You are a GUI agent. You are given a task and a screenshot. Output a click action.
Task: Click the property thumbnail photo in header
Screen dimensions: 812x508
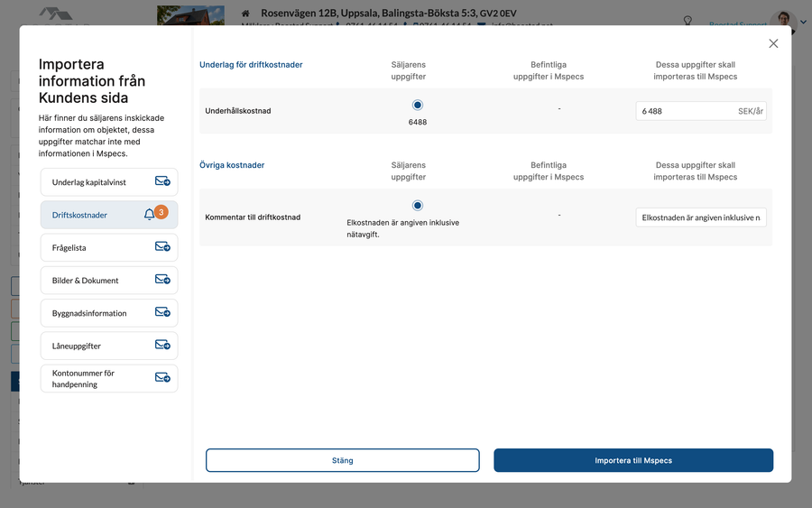point(190,15)
